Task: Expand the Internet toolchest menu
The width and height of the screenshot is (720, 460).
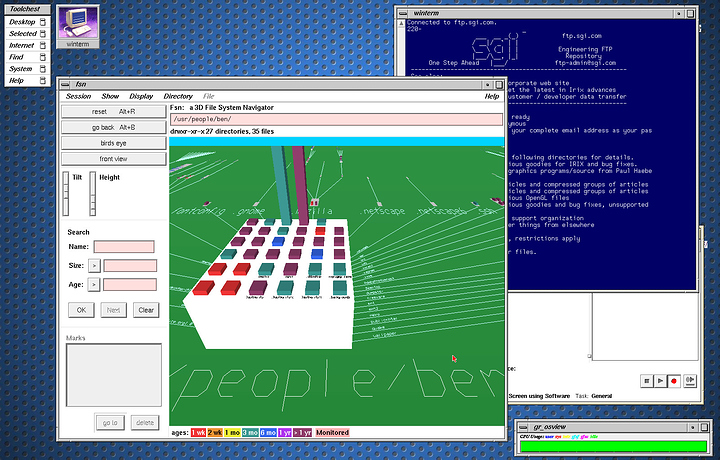Action: click(x=22, y=45)
